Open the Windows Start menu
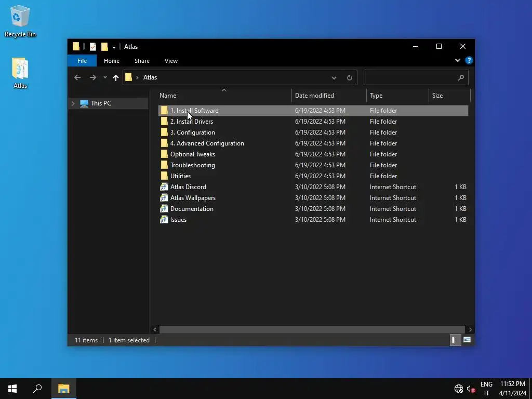This screenshot has width=532, height=399. [x=12, y=389]
